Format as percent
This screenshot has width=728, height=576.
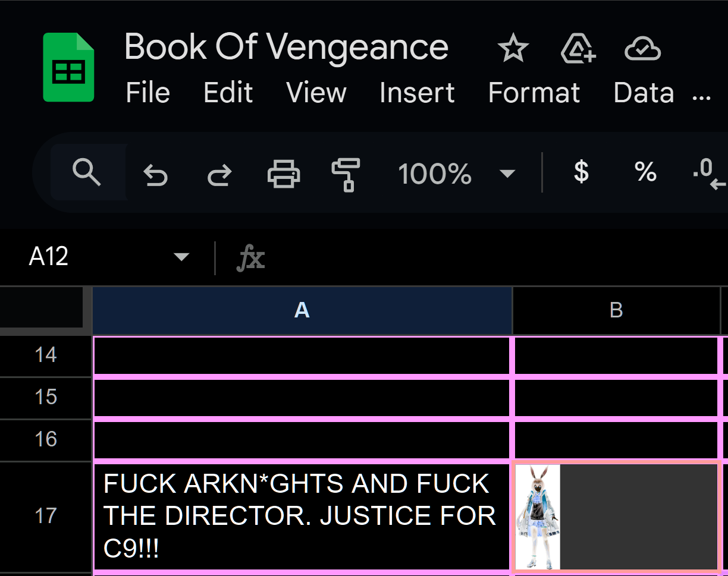645,173
